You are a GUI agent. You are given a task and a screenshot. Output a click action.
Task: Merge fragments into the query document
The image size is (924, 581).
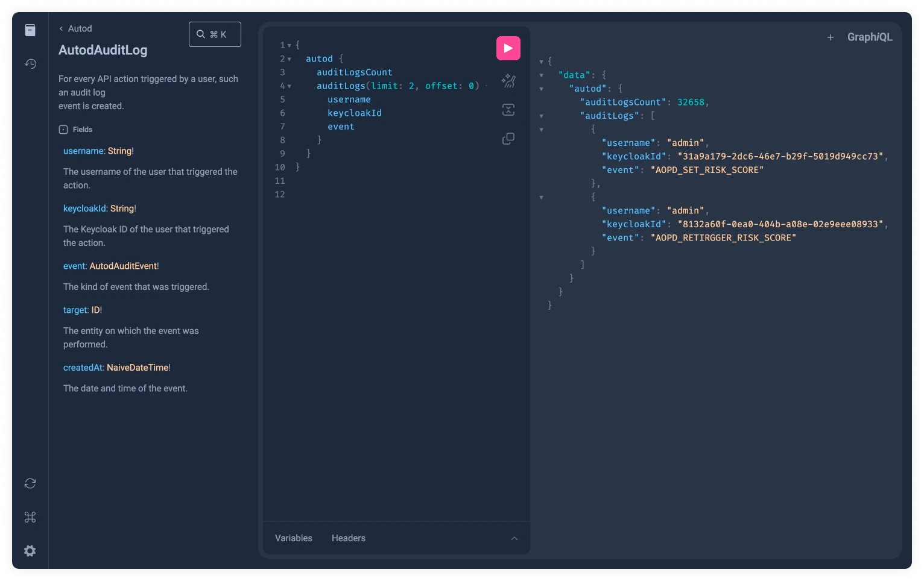pos(508,110)
